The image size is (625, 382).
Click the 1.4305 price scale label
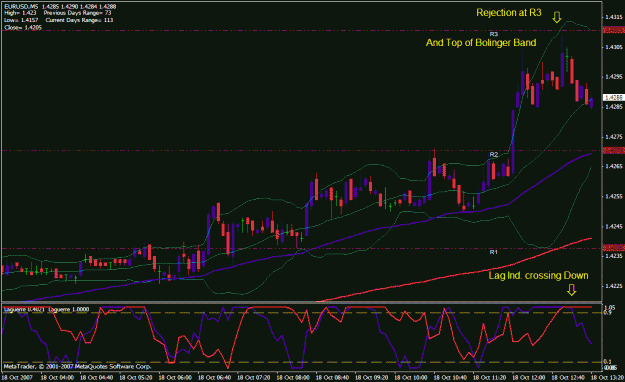[x=614, y=47]
